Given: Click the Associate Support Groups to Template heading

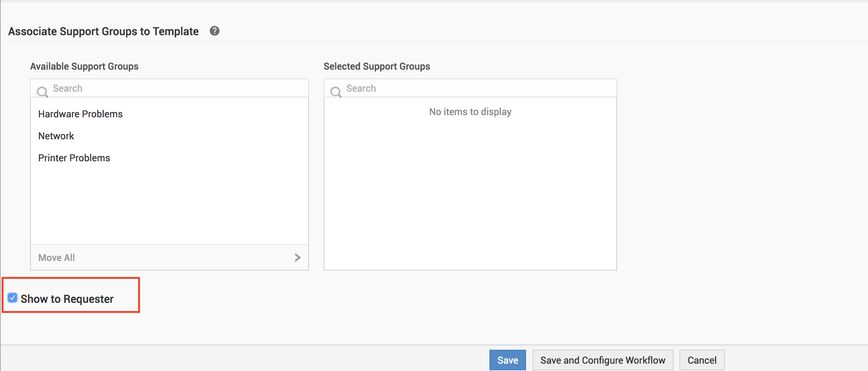Looking at the screenshot, I should pos(103,32).
